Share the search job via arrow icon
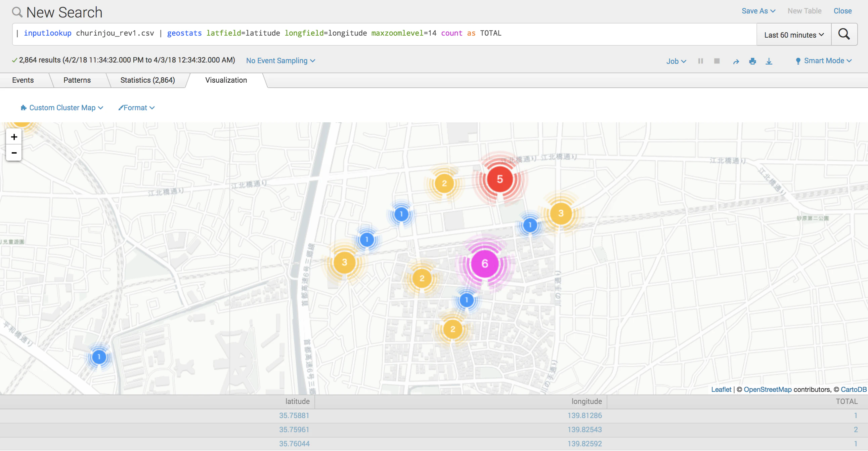 pos(736,61)
